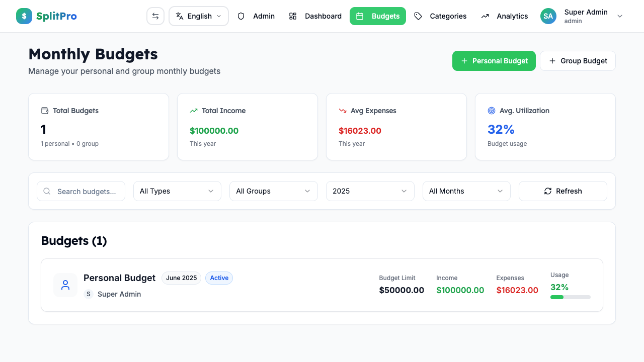This screenshot has width=644, height=362.
Task: Click the Budgets calendar icon
Action: click(360, 16)
